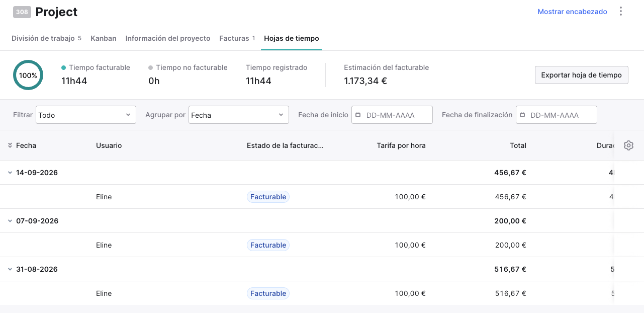Focus the Fecha de inicio date field
The height and width of the screenshot is (313, 644).
(x=392, y=115)
